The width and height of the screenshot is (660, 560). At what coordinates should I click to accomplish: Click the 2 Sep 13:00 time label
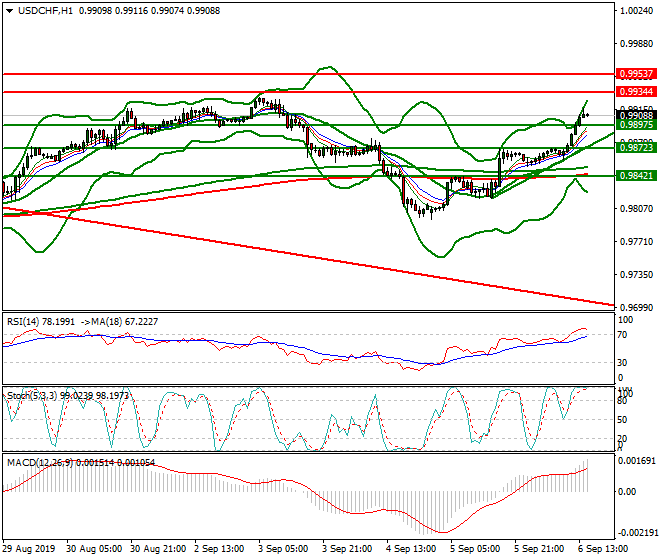[x=219, y=549]
